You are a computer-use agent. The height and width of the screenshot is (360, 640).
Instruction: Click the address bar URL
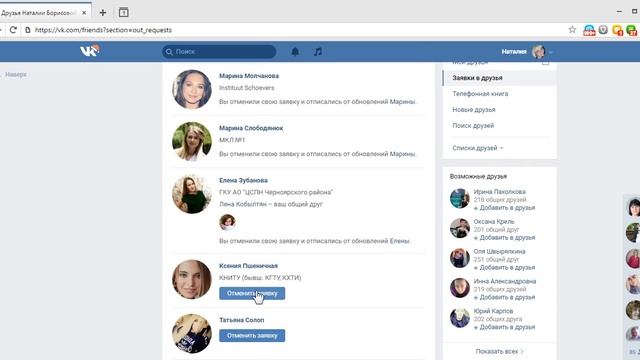click(x=103, y=30)
